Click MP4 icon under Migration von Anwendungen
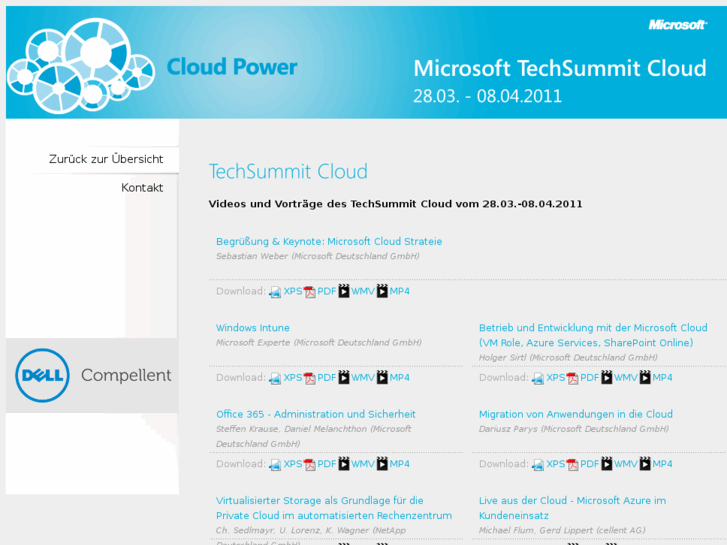The width and height of the screenshot is (727, 545). [x=645, y=464]
